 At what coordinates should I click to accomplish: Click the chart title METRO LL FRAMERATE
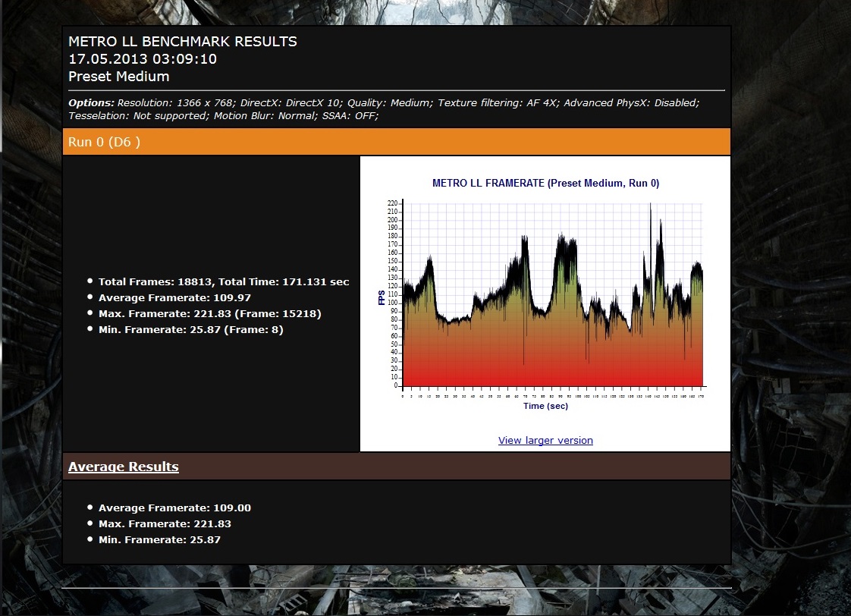point(545,183)
